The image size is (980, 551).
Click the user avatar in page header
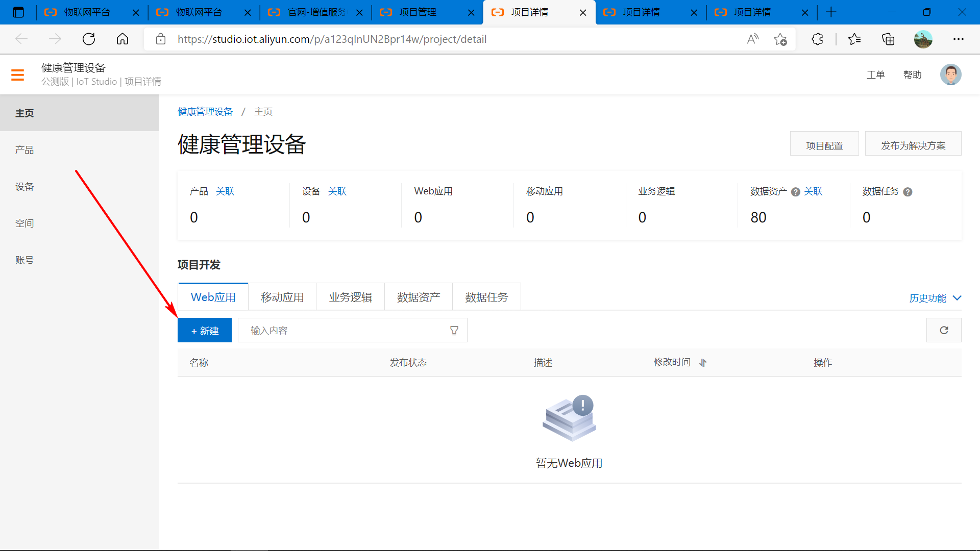[950, 74]
